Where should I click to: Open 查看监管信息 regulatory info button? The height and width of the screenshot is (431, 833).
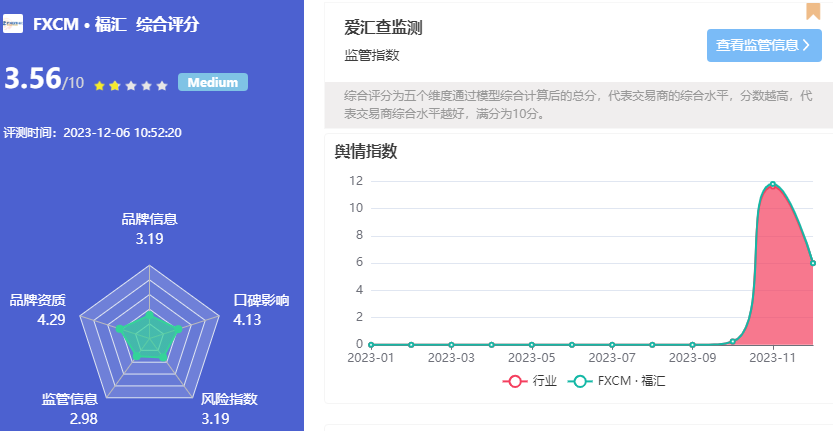[x=764, y=45]
